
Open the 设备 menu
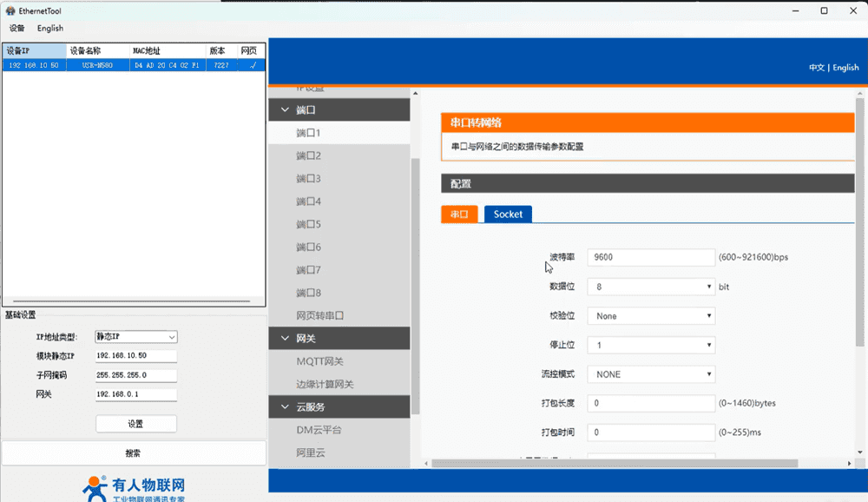[16, 28]
